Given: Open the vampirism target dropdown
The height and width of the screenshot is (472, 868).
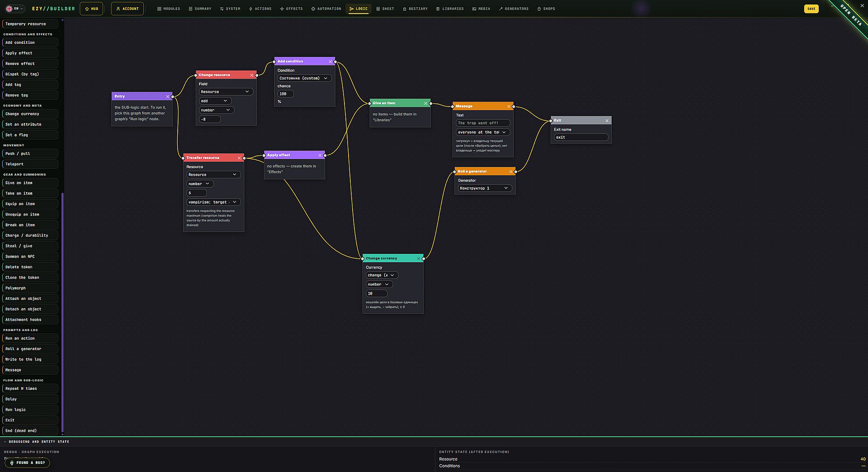Looking at the screenshot, I should tap(213, 202).
